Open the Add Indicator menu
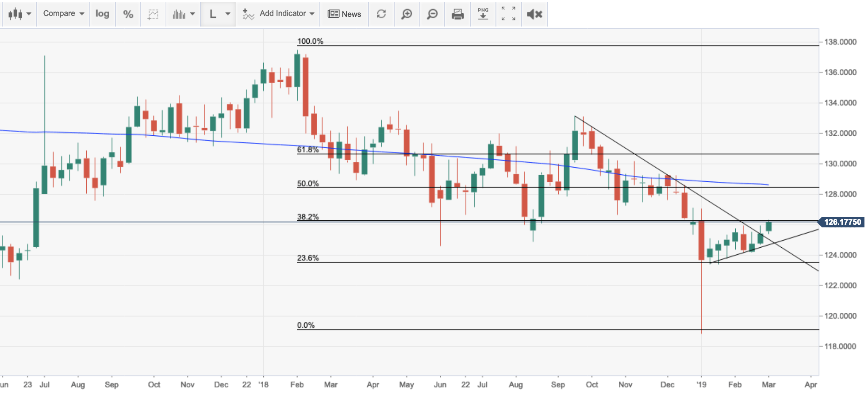 (x=279, y=14)
